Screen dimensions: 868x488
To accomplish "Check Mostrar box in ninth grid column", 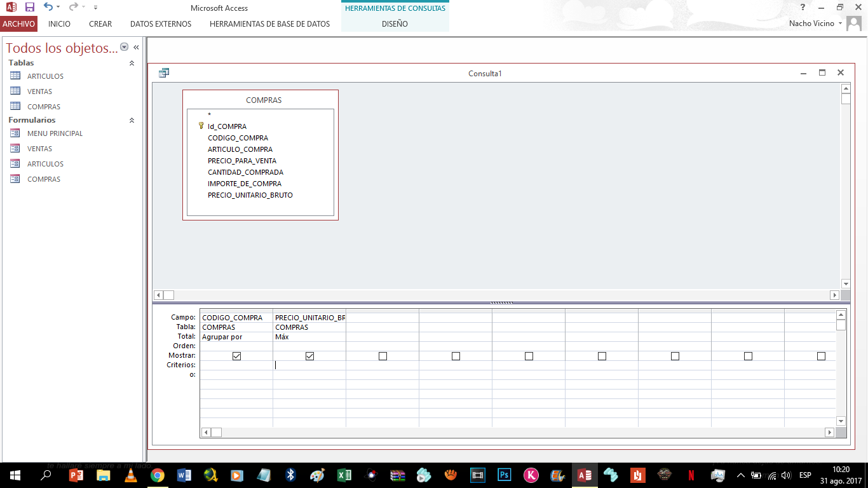I will pyautogui.click(x=821, y=356).
